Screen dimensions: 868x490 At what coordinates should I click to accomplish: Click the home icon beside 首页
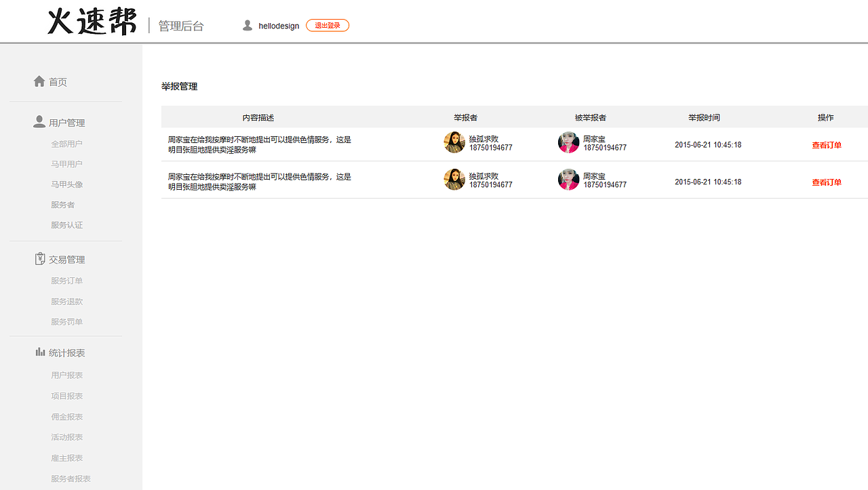point(39,81)
